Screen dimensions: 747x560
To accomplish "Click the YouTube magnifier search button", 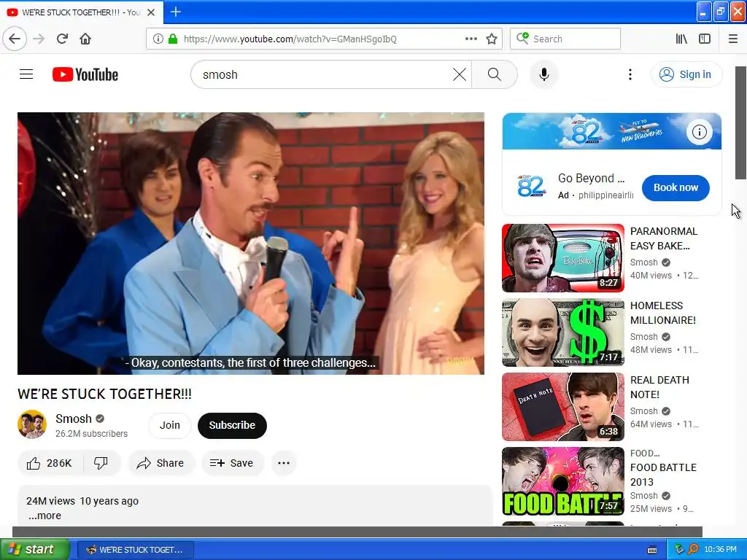I will coord(495,74).
